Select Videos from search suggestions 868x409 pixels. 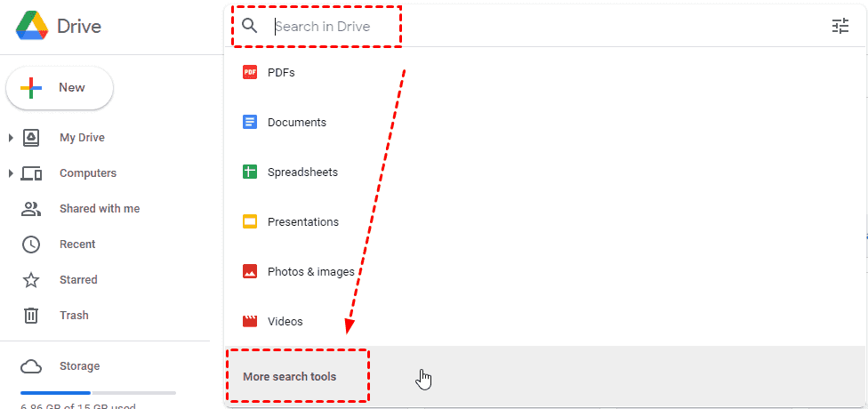click(x=285, y=322)
